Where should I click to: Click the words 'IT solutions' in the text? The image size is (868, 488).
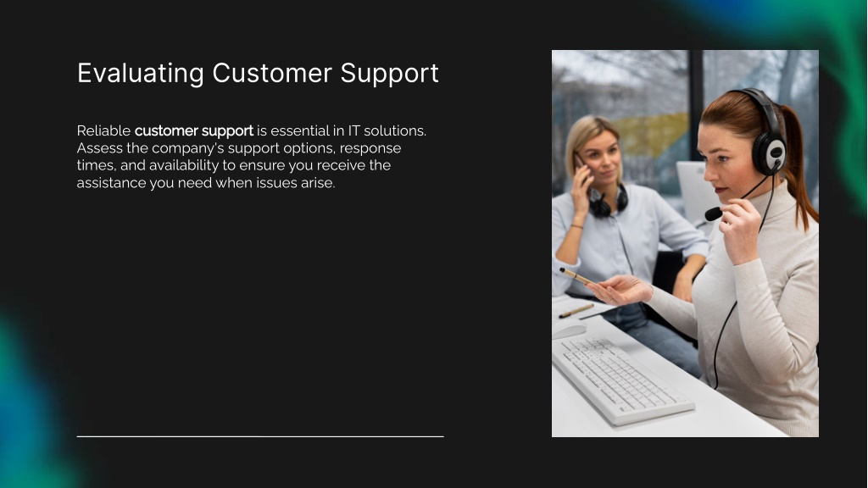[387, 131]
